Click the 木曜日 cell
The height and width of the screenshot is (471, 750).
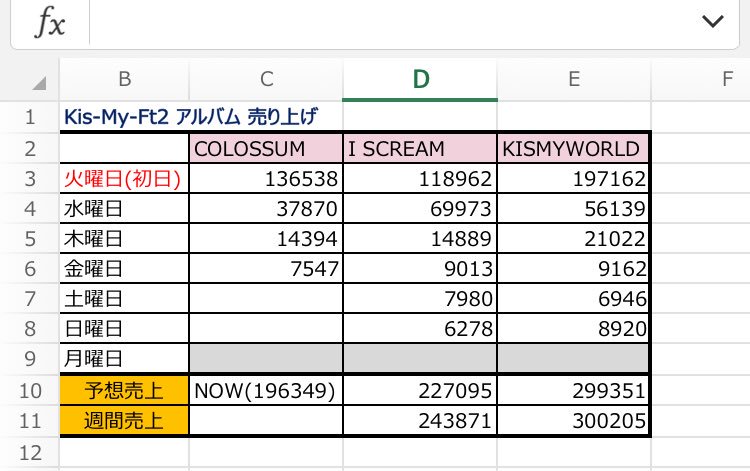click(x=124, y=239)
